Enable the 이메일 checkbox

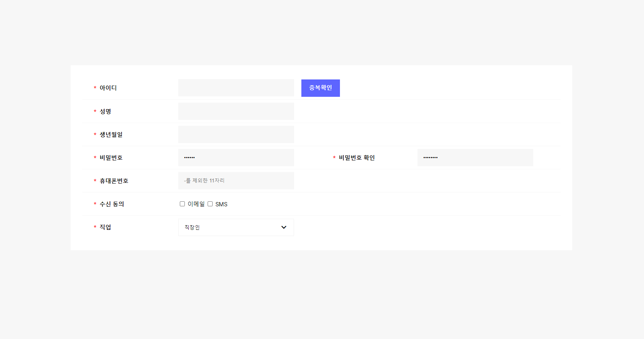tap(182, 204)
